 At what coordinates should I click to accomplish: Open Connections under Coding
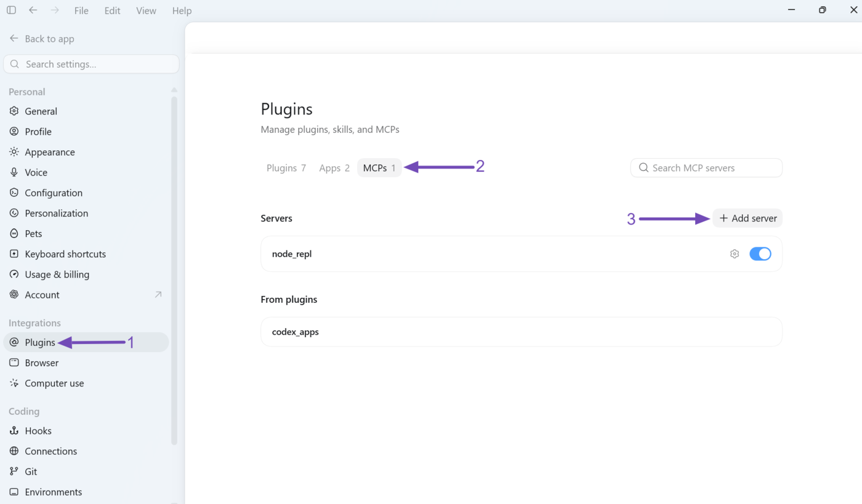tap(86, 451)
